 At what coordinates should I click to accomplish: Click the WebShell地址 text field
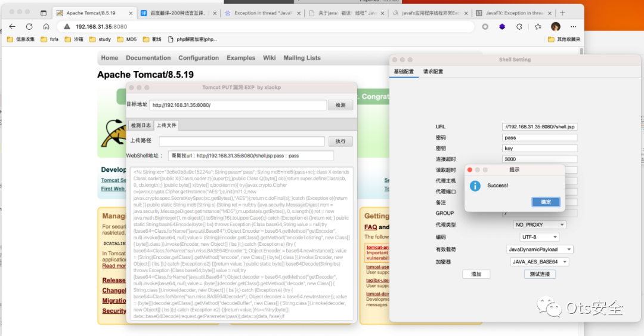250,156
